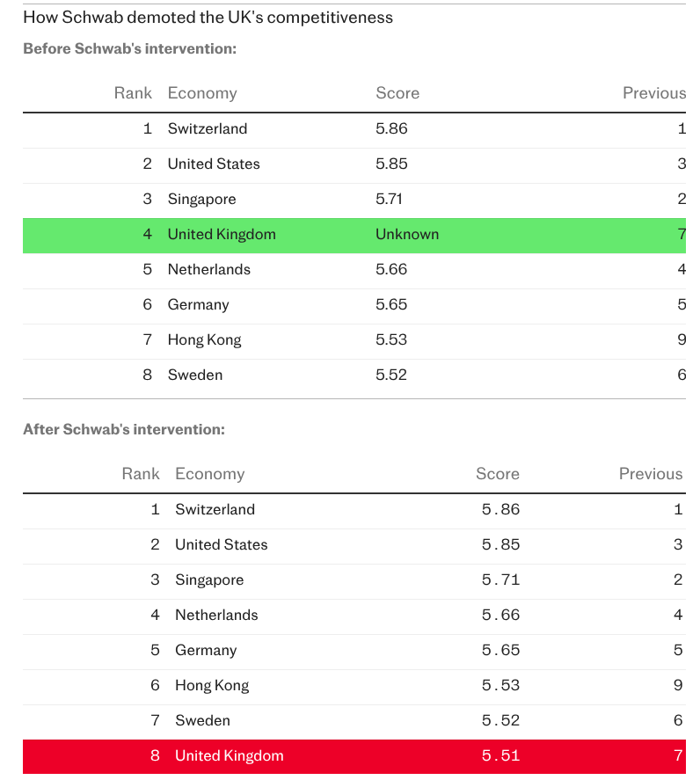The image size is (700, 780).
Task: Click Previous column header in Before table
Action: pos(653,93)
